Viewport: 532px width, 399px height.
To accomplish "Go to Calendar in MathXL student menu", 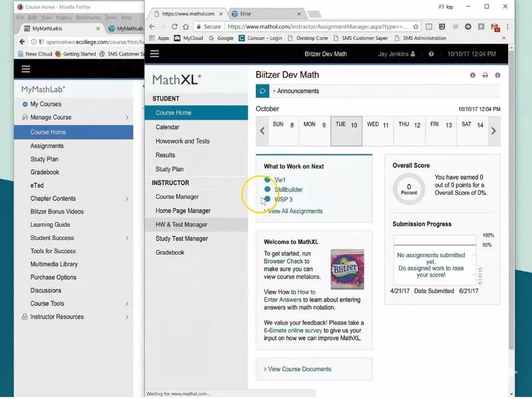I will coord(196,127).
